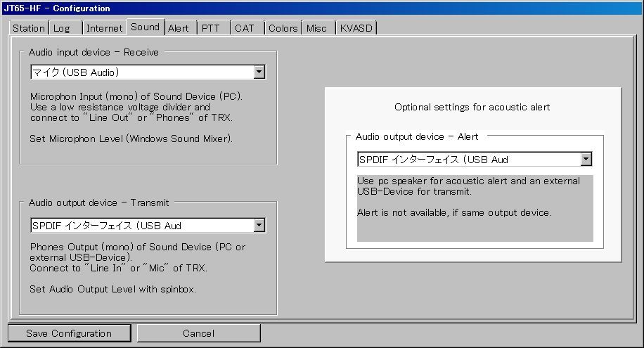Click the Cancel button
Image resolution: width=644 pixels, height=348 pixels.
(x=199, y=333)
